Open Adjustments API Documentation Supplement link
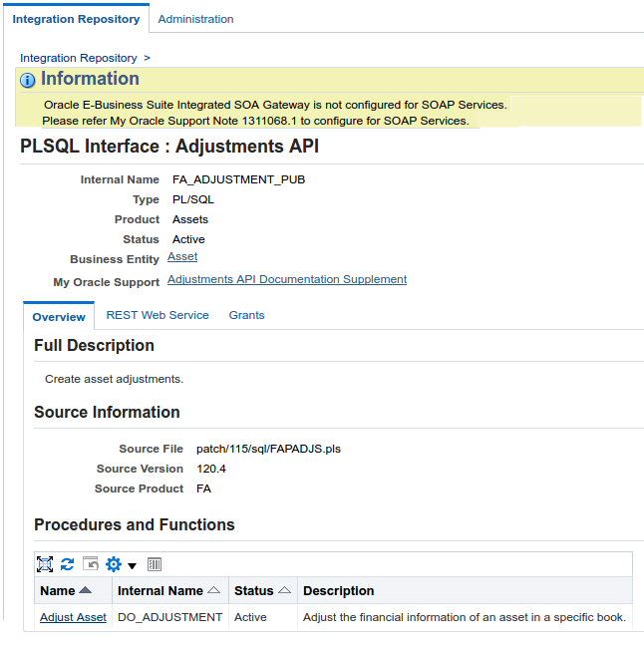 coord(287,279)
